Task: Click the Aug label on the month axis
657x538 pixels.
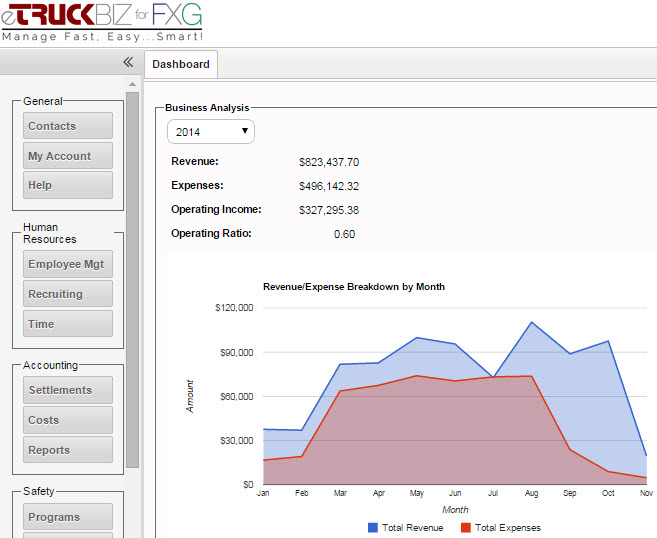Action: (531, 493)
